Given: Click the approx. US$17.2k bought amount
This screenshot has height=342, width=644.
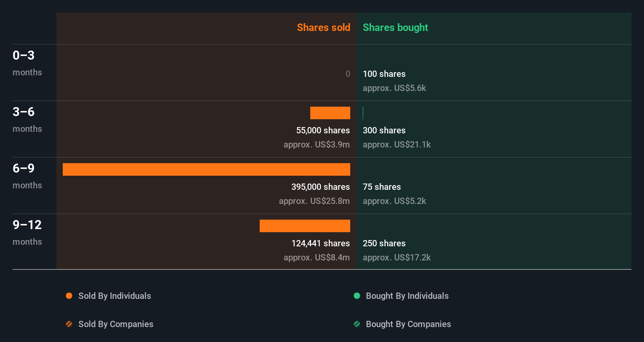Looking at the screenshot, I should pyautogui.click(x=397, y=257).
